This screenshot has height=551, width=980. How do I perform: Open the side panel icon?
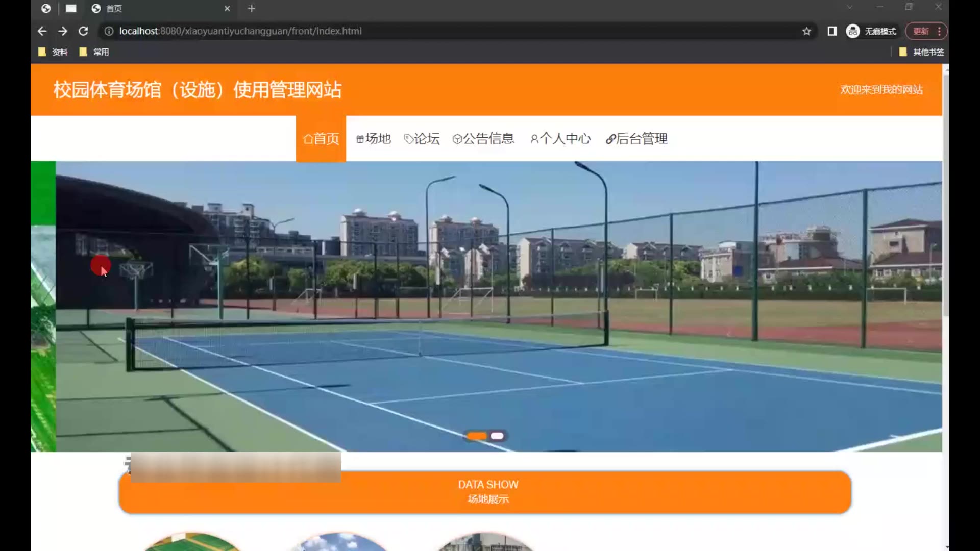pyautogui.click(x=832, y=31)
